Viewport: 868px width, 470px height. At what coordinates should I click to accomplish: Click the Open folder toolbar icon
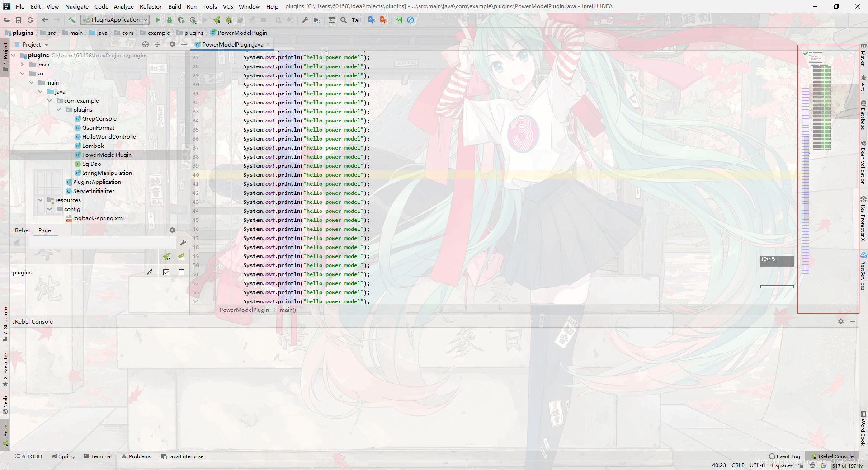7,20
